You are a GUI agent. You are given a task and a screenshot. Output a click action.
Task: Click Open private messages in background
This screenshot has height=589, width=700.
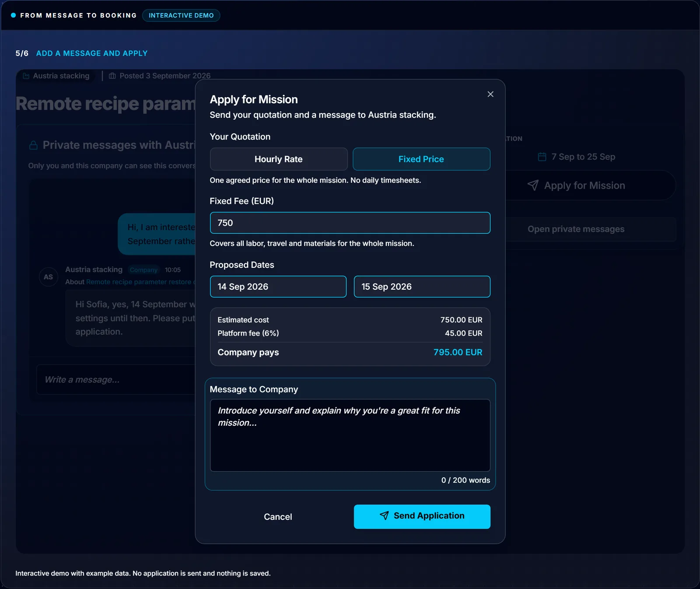(591, 229)
